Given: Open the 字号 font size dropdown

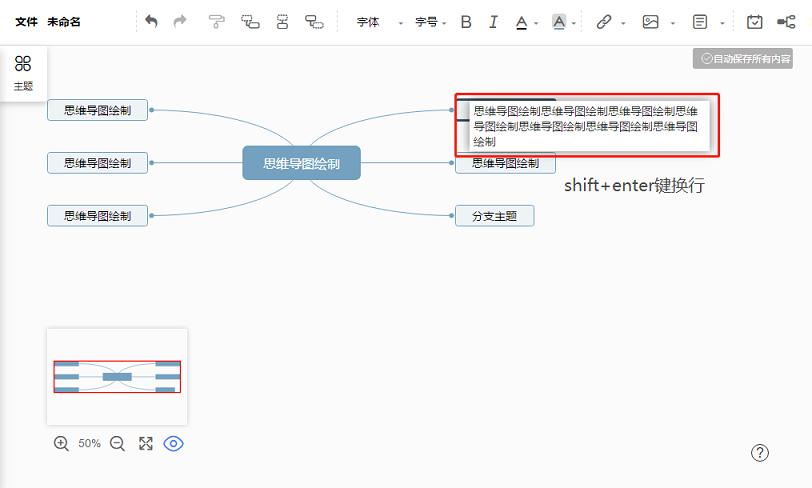Looking at the screenshot, I should tap(430, 22).
